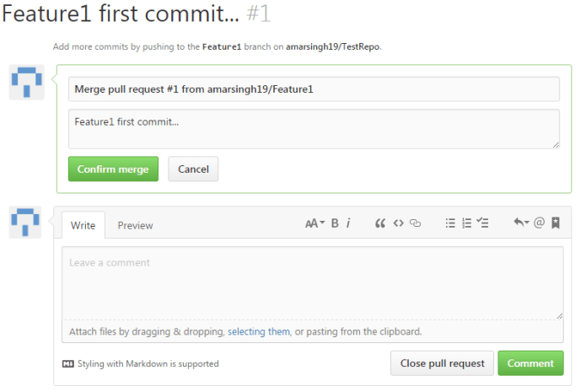The height and width of the screenshot is (392, 586).
Task: Select the Write tab
Action: [83, 225]
